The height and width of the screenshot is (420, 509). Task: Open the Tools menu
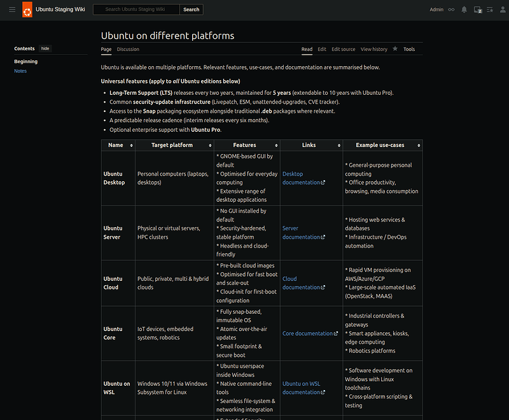[x=409, y=49]
